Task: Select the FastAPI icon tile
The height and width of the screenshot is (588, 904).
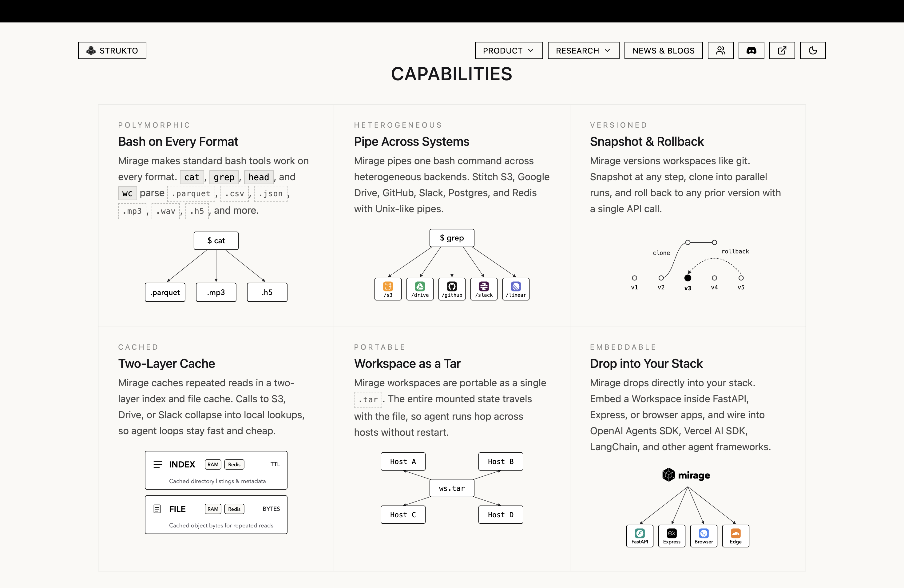Action: [640, 536]
